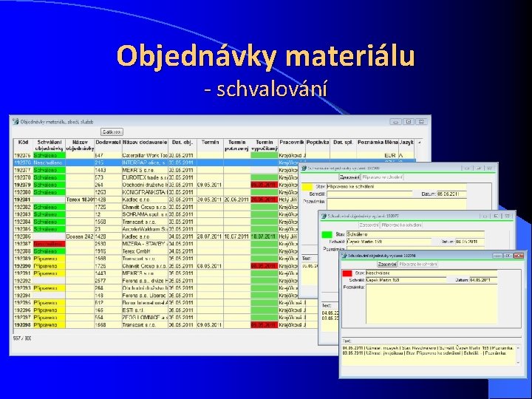Click Zpracování in the Schváleno dialog
The height and width of the screenshot is (399, 532).
pyautogui.click(x=369, y=225)
